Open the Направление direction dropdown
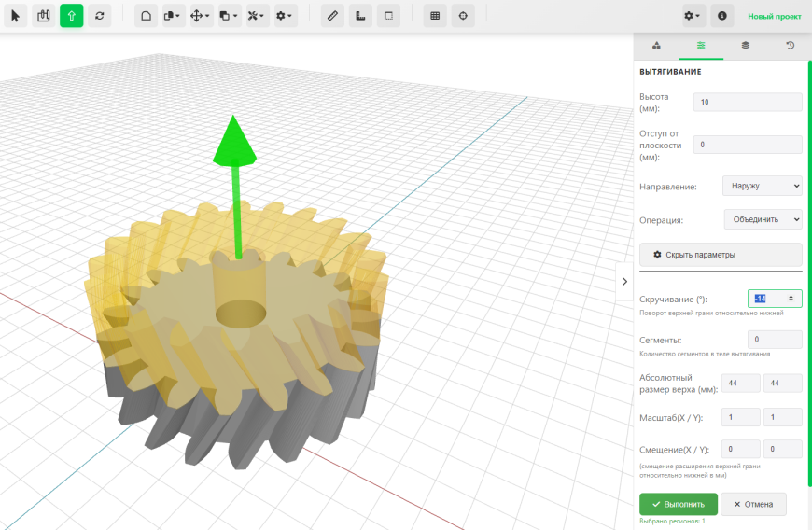 [x=763, y=186]
